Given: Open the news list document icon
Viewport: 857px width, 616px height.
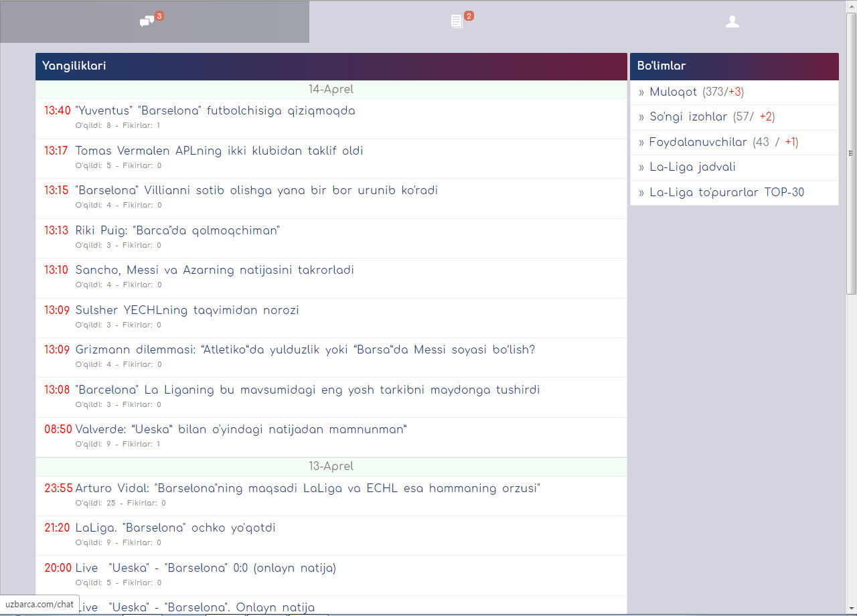Looking at the screenshot, I should point(457,21).
